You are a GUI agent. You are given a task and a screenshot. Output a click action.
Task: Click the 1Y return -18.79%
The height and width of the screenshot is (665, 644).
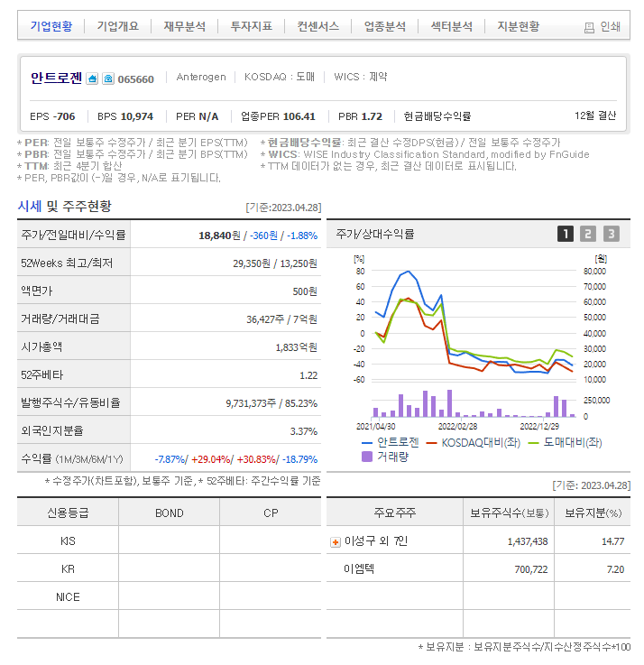[x=299, y=459]
